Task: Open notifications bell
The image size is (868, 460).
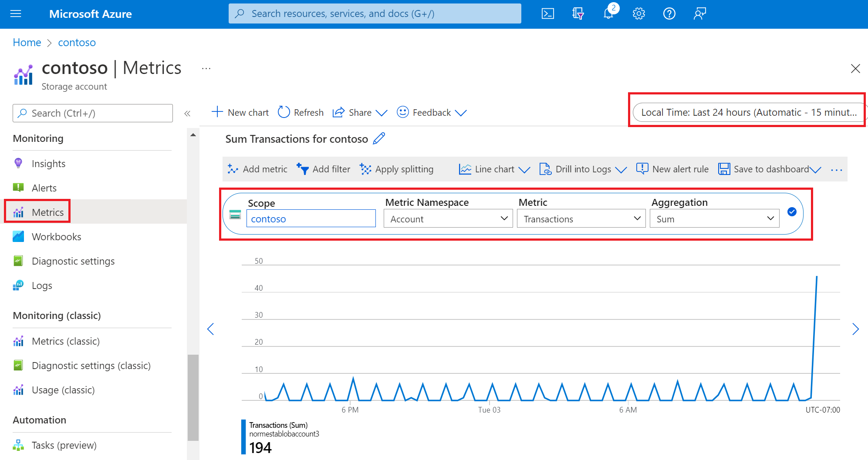Action: tap(608, 14)
